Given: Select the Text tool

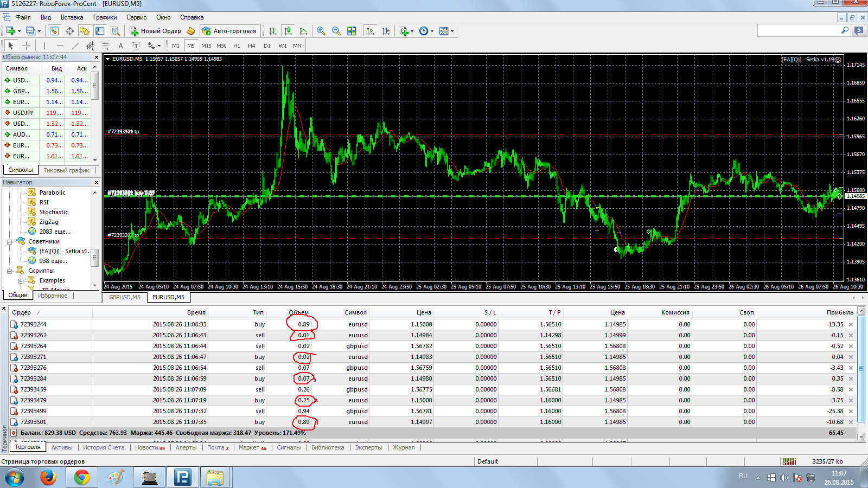Looking at the screenshot, I should (120, 46).
